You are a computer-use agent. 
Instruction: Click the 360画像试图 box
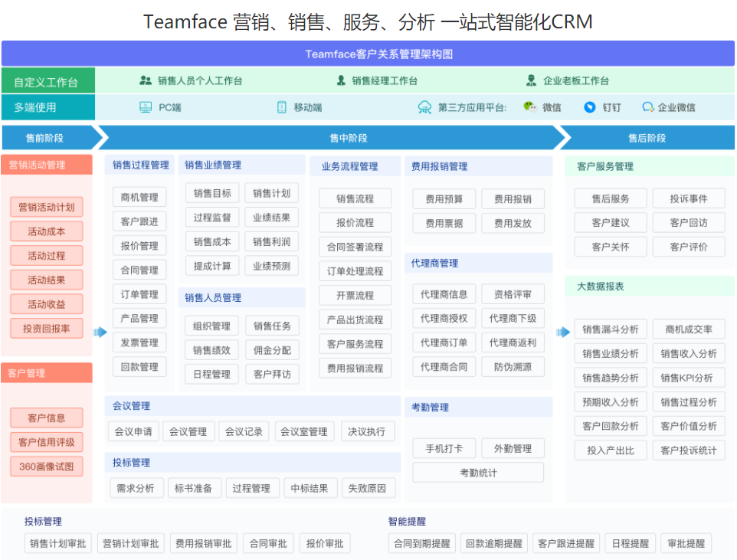47,467
